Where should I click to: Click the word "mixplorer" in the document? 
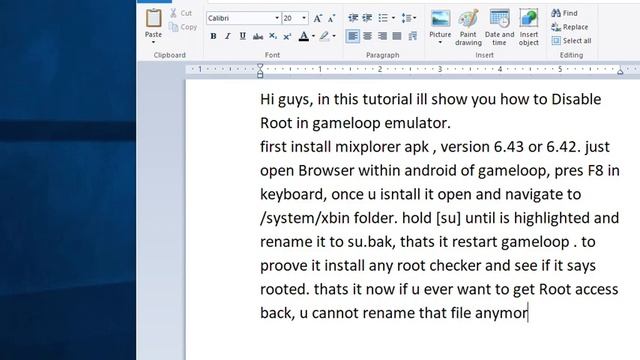tap(367, 147)
